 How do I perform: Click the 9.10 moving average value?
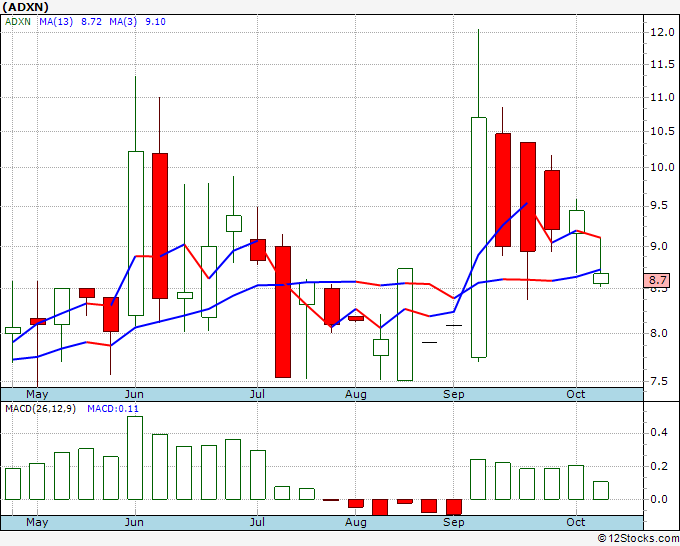coord(155,22)
